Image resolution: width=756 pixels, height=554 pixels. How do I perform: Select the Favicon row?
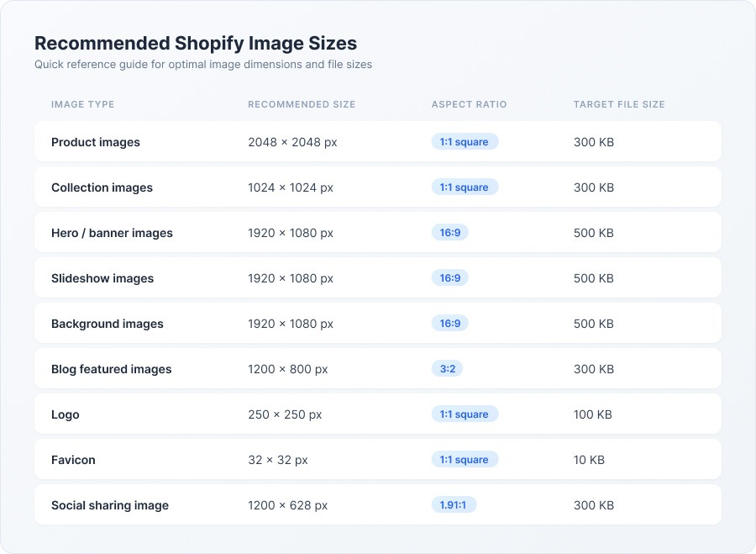click(x=378, y=460)
